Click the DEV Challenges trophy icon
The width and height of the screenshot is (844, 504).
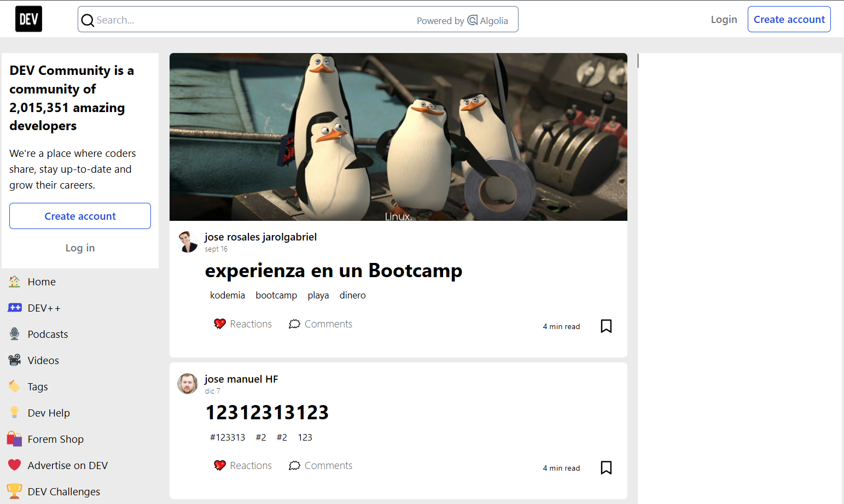(15, 491)
